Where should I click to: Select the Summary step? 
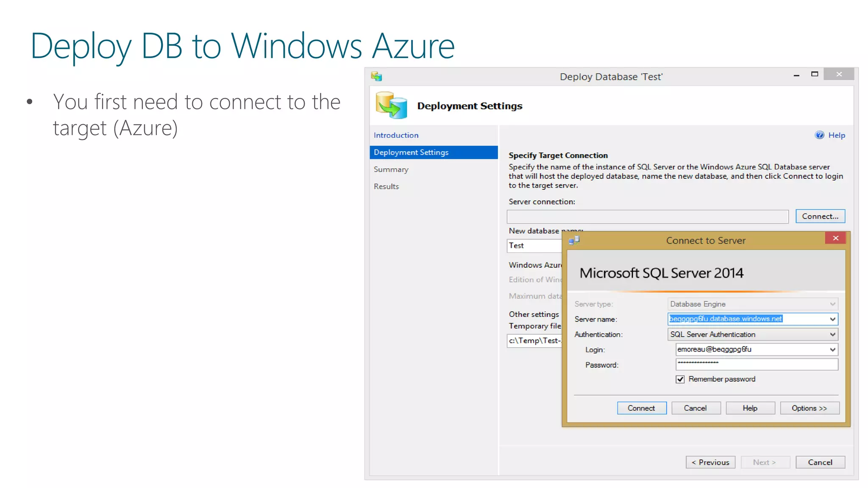(x=391, y=169)
